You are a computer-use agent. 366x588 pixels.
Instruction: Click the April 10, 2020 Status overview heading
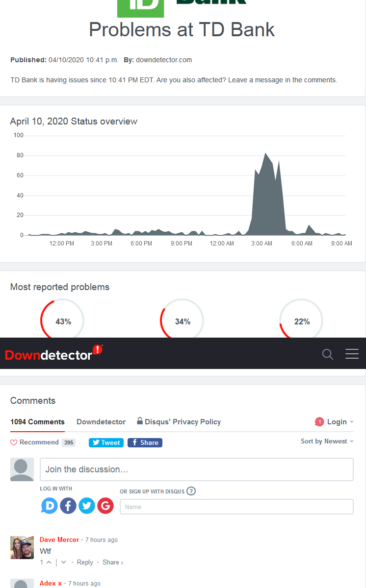click(x=74, y=121)
